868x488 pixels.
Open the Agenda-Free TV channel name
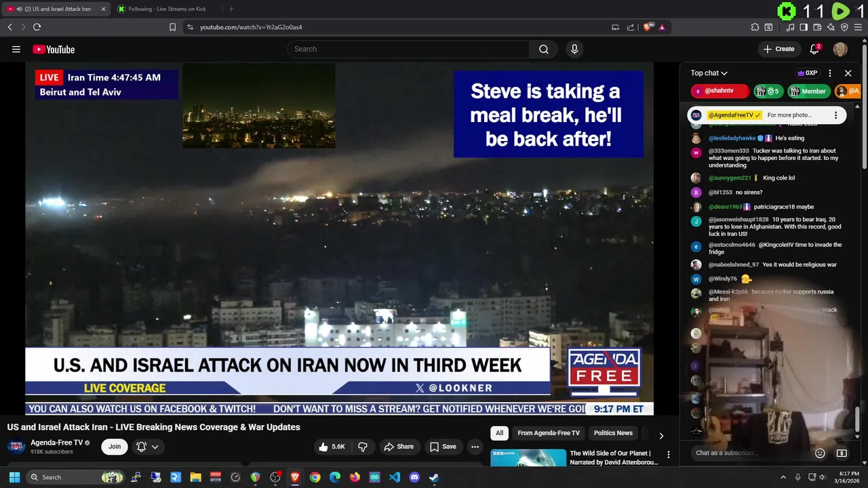57,443
